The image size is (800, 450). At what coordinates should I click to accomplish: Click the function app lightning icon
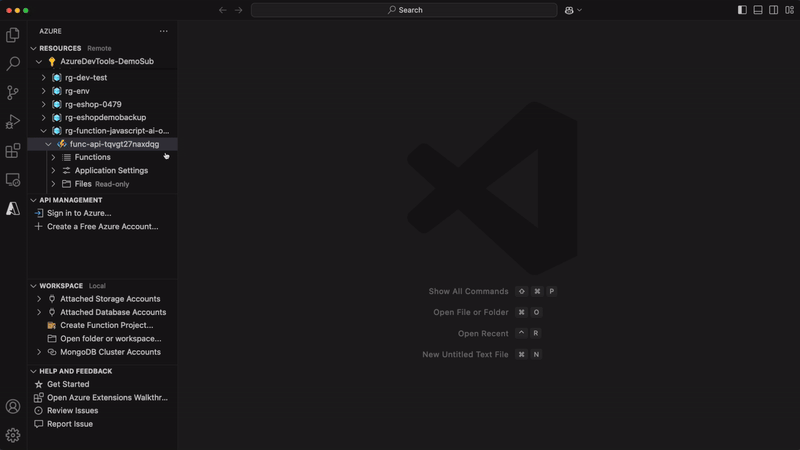coord(62,144)
